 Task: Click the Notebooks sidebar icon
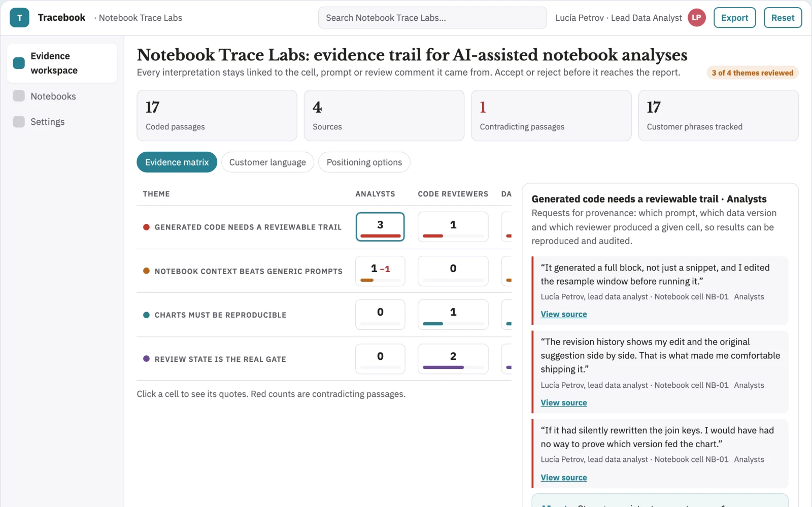(x=19, y=96)
